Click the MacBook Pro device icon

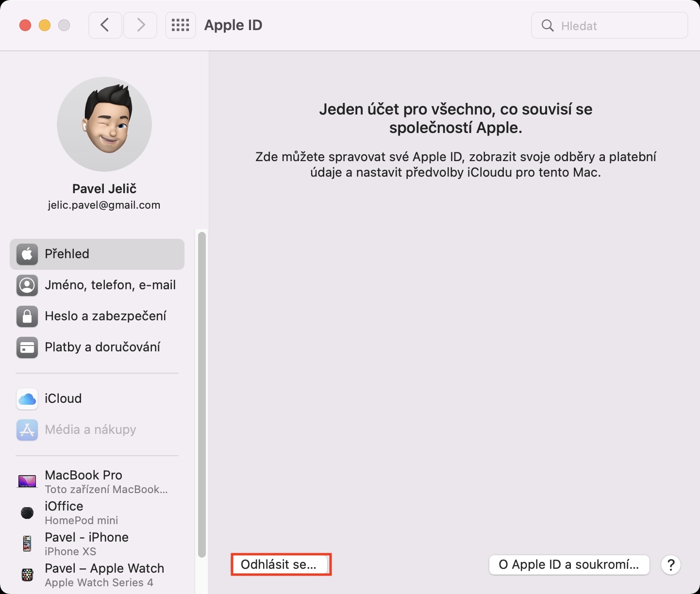pyautogui.click(x=27, y=481)
